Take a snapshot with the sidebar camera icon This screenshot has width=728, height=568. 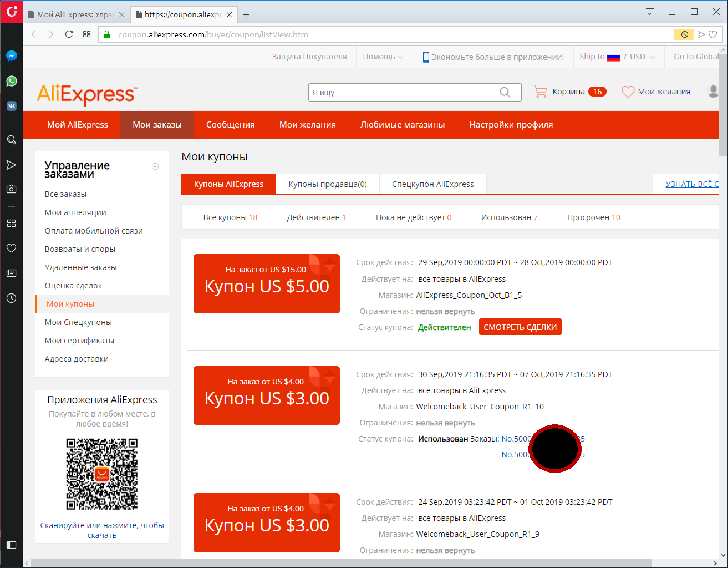click(x=11, y=189)
